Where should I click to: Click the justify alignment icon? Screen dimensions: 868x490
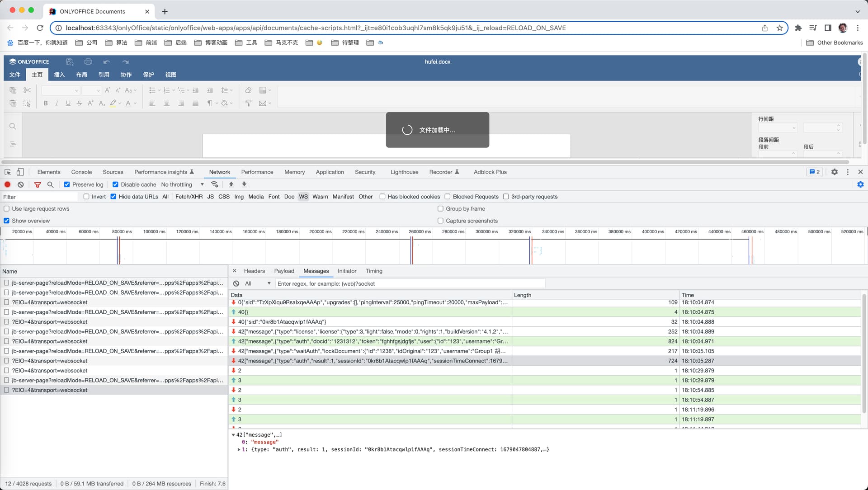[195, 103]
